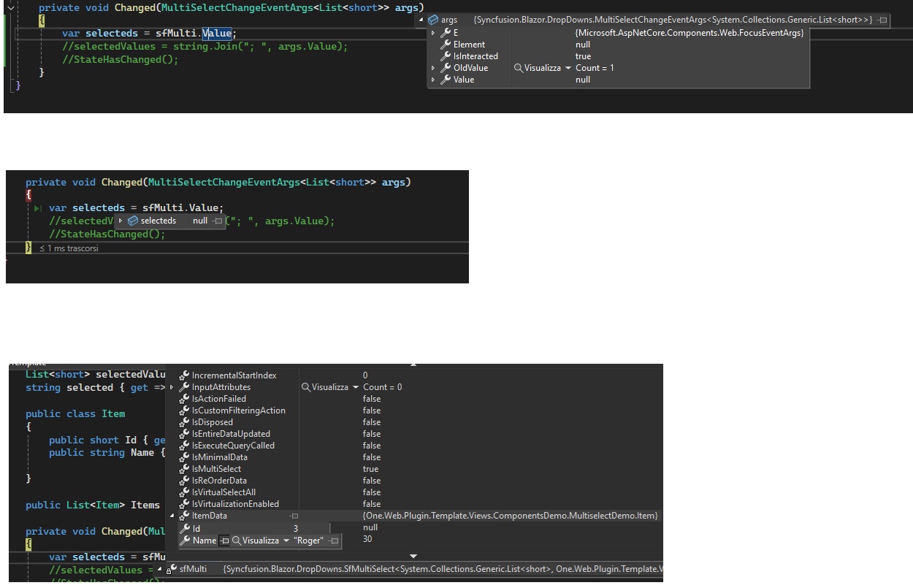913x588 pixels.
Task: Pin the ItemData property
Action: (294, 516)
